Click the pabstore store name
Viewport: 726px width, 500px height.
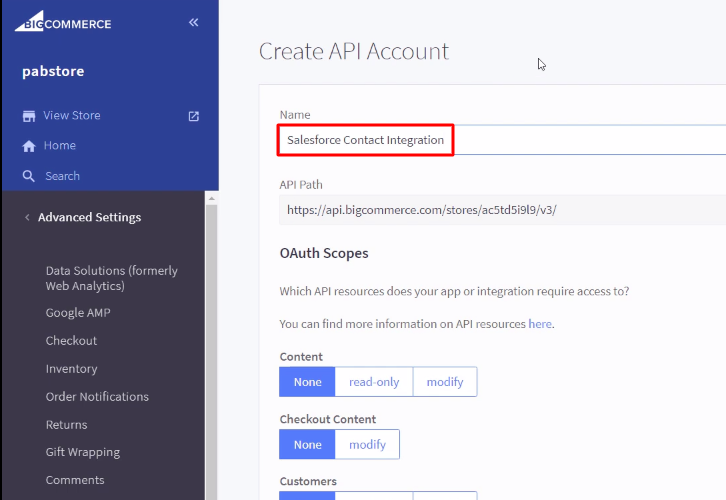coord(53,71)
